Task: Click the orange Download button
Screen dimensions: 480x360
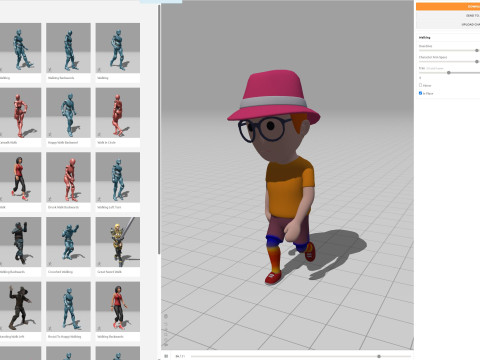Action: (x=448, y=6)
